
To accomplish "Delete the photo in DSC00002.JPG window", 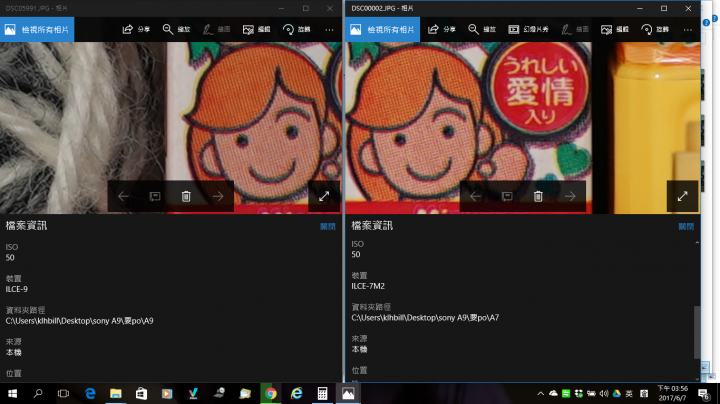I will (538, 196).
